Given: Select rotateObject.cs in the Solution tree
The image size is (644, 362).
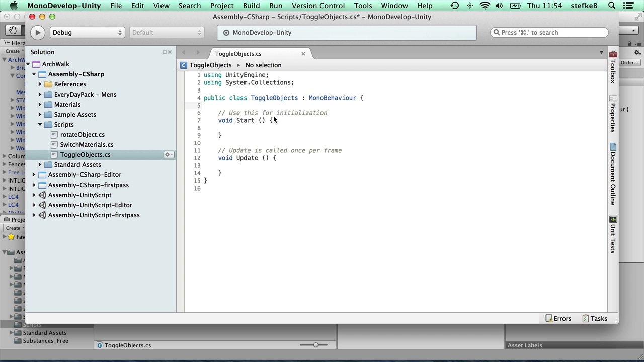Looking at the screenshot, I should coord(82,135).
